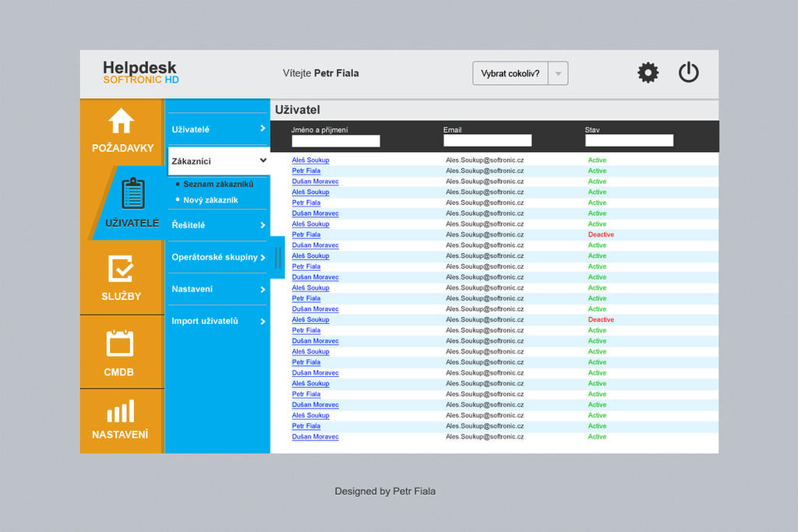This screenshot has height=532, width=798.
Task: Open settings with the gear icon
Action: pyautogui.click(x=648, y=72)
